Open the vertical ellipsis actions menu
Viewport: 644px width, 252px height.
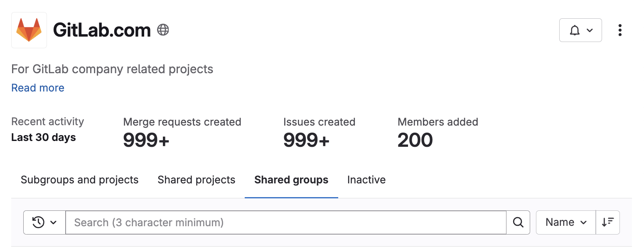619,30
